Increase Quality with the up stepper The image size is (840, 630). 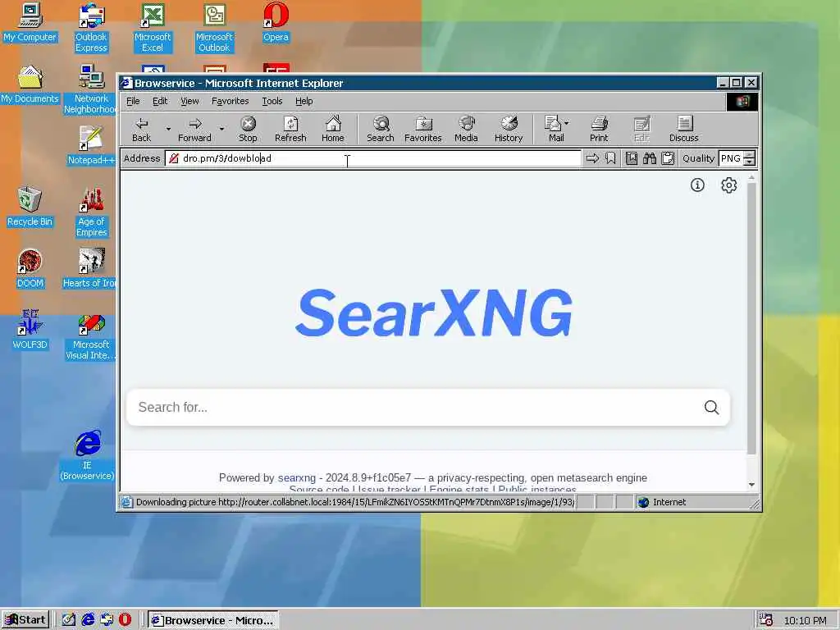click(750, 154)
